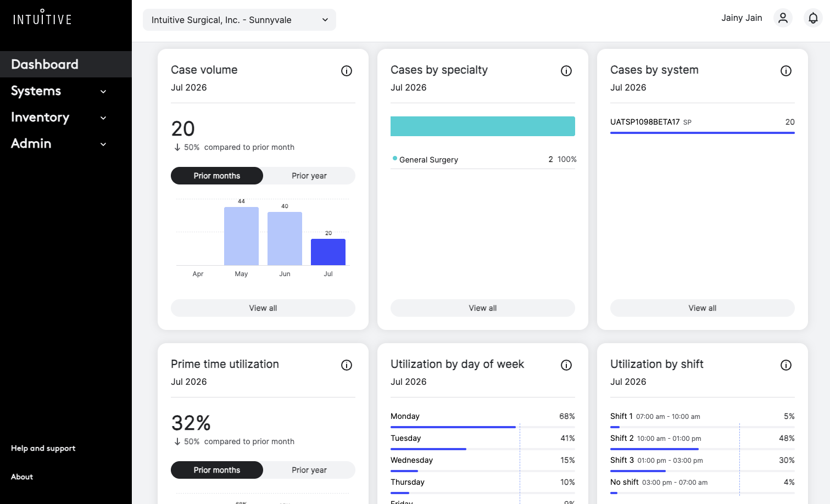Click the Tuesday utilization row
Viewport: 830px width, 504px height.
tap(483, 441)
